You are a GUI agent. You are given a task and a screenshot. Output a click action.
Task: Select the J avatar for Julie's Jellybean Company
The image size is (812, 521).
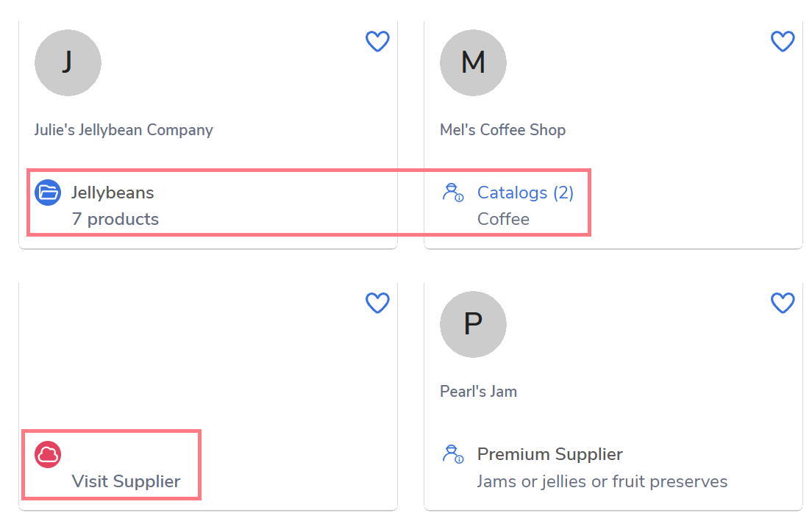click(x=68, y=62)
